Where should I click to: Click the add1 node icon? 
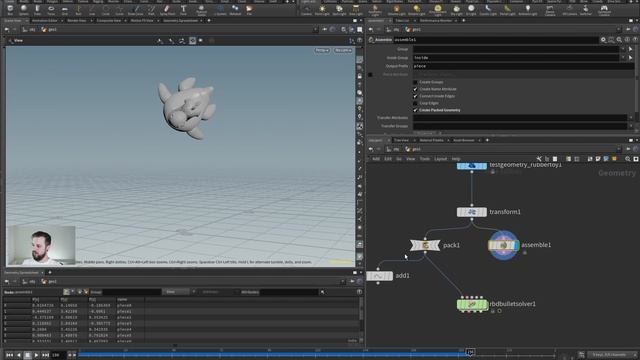(379, 276)
